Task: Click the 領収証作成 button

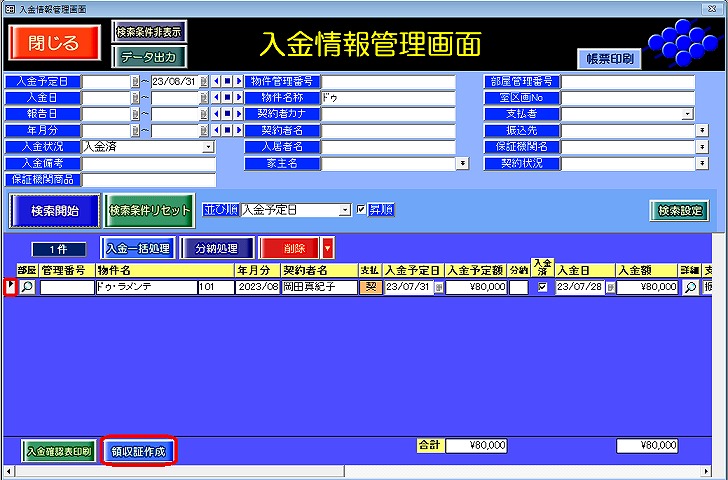Action: click(x=139, y=451)
